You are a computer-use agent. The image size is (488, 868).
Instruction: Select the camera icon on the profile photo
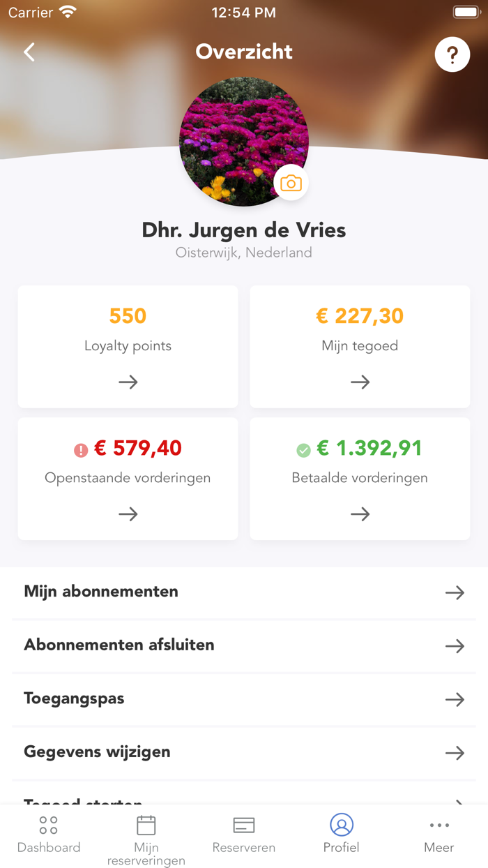291,183
